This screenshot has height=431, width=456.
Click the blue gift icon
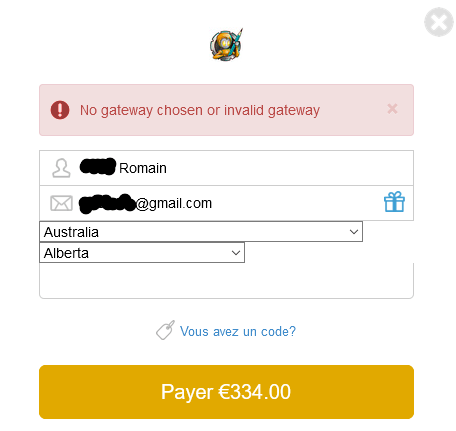tap(394, 202)
